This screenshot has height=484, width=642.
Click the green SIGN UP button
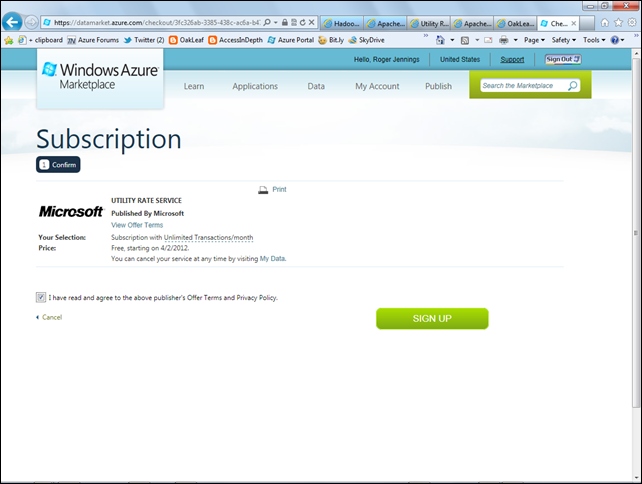[432, 319]
